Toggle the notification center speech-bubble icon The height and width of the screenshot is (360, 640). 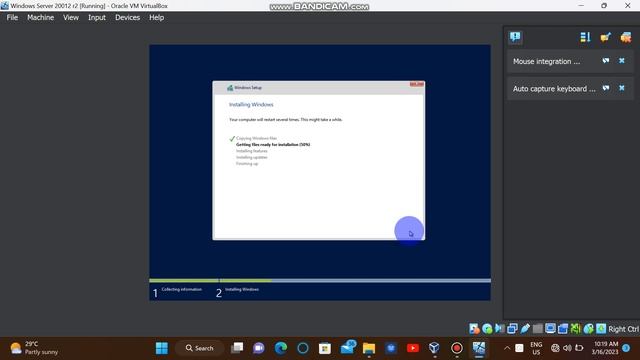click(x=515, y=37)
